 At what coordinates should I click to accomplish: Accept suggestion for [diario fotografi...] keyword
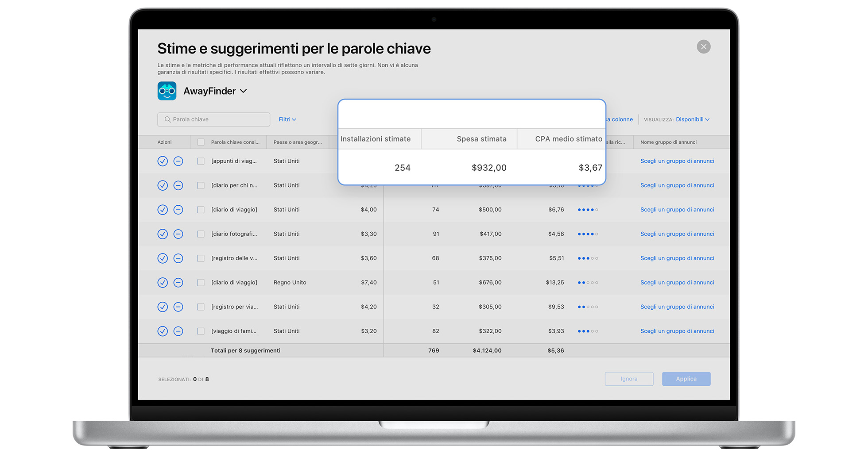(x=163, y=234)
